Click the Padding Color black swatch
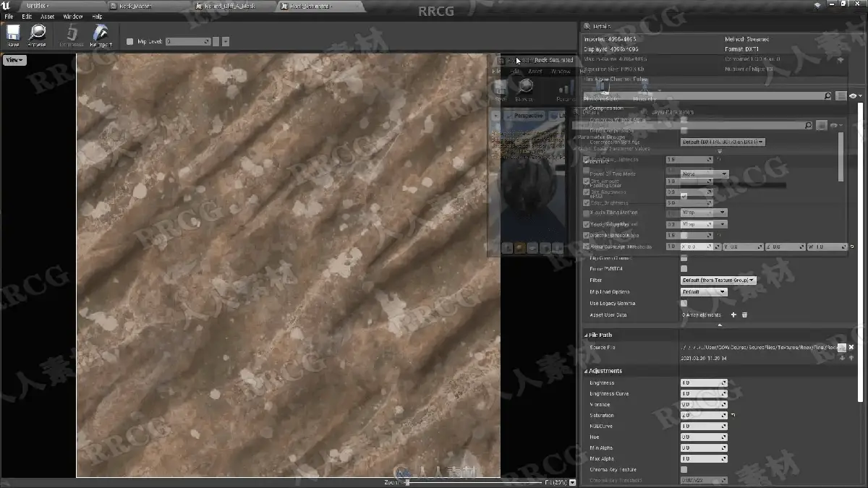868x488 pixels. pos(733,185)
